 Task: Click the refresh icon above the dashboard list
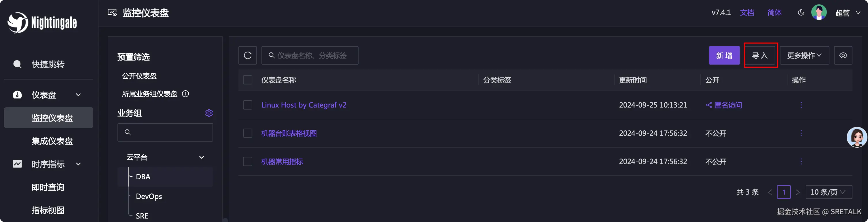coord(248,55)
